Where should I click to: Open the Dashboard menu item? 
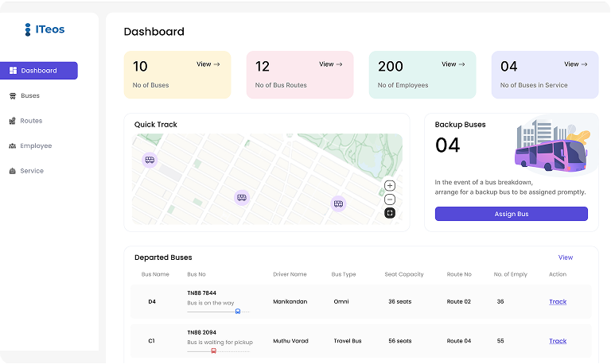pos(38,71)
